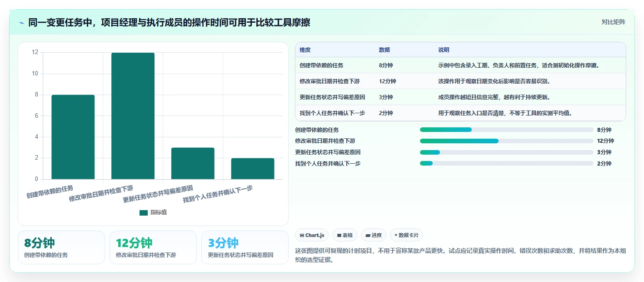The width and height of the screenshot is (644, 282).
Task: Select the 数据卡片 tag chip
Action: tap(406, 235)
